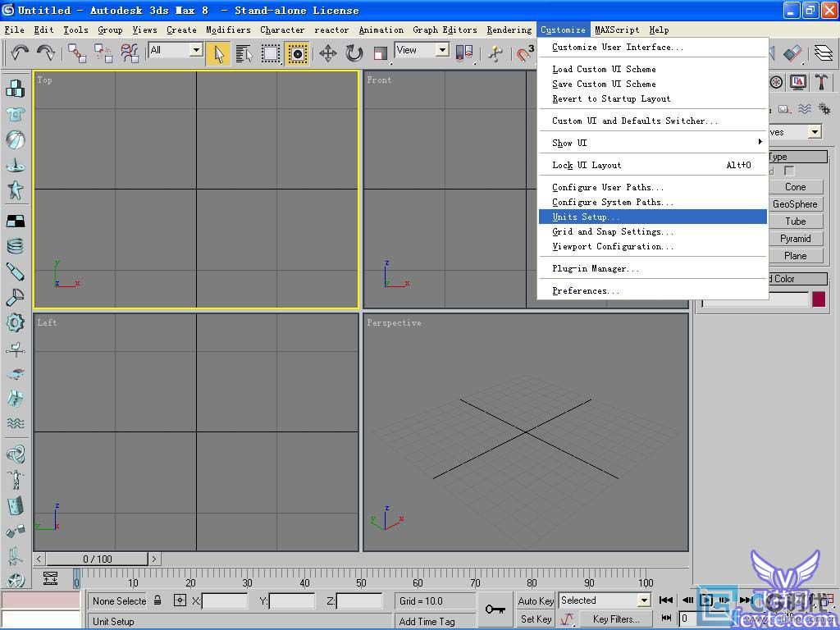Image resolution: width=840 pixels, height=630 pixels.
Task: Enable the AutoGrid checkbox
Action: pyautogui.click(x=789, y=171)
